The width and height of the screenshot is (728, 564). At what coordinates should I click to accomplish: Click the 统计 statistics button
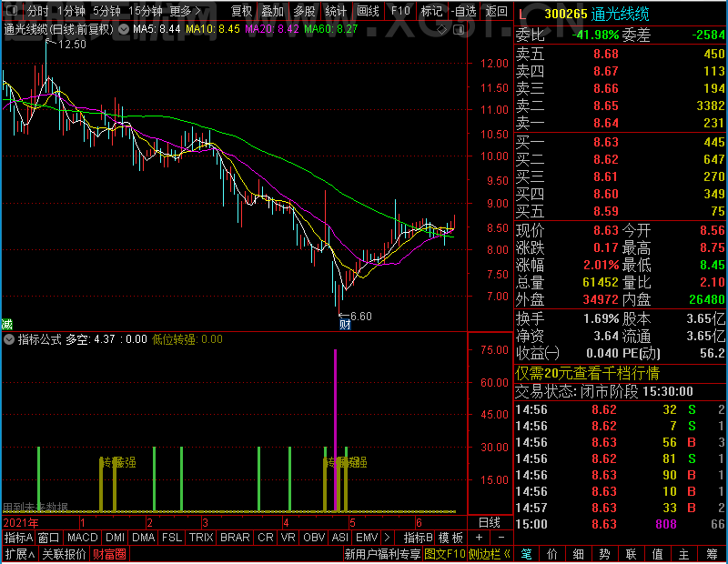click(x=336, y=10)
